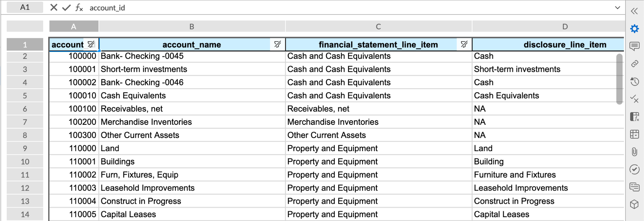Click cell 'Building' in disclosure column
This screenshot has width=644, height=221.
click(x=548, y=162)
